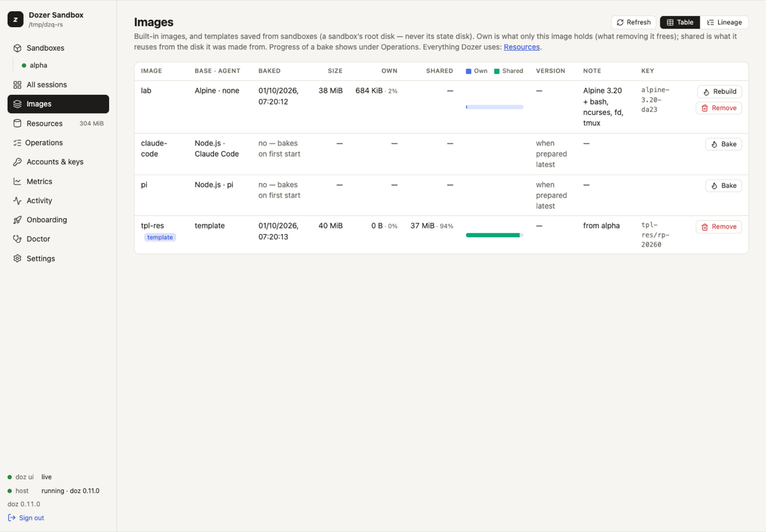Click the green status dot beside alpha

click(24, 65)
